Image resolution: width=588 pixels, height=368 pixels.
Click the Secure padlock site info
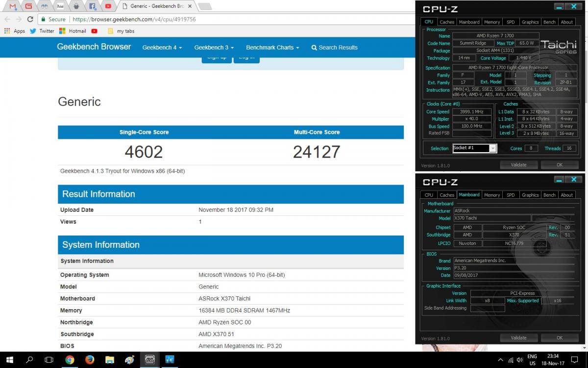[53, 19]
